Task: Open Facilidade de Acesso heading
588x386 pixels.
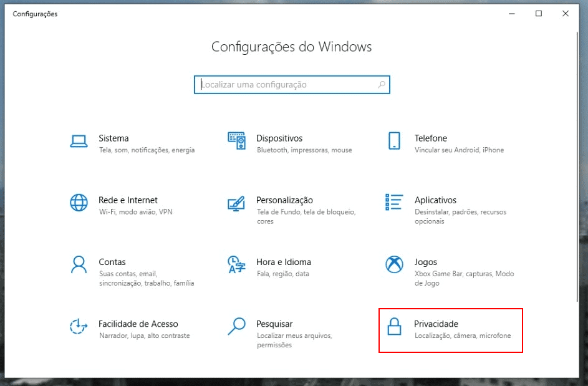Action: pos(138,324)
